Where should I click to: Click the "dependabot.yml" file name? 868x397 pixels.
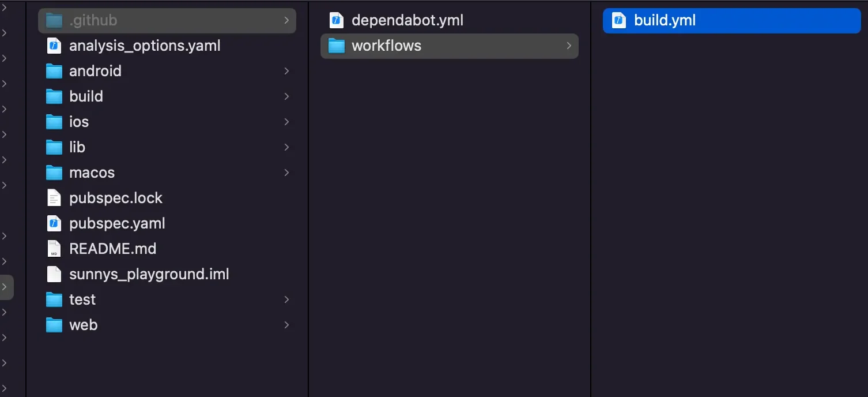click(x=407, y=20)
